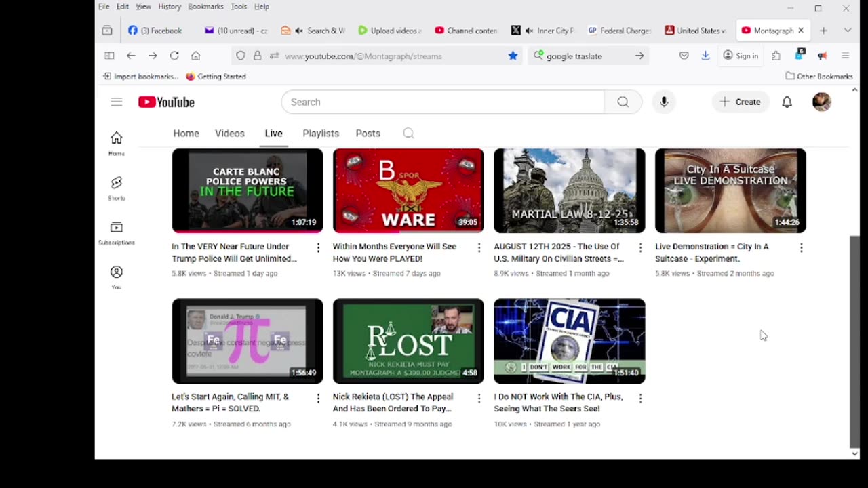
Task: Open the Bookmarks menu
Action: [x=205, y=7]
